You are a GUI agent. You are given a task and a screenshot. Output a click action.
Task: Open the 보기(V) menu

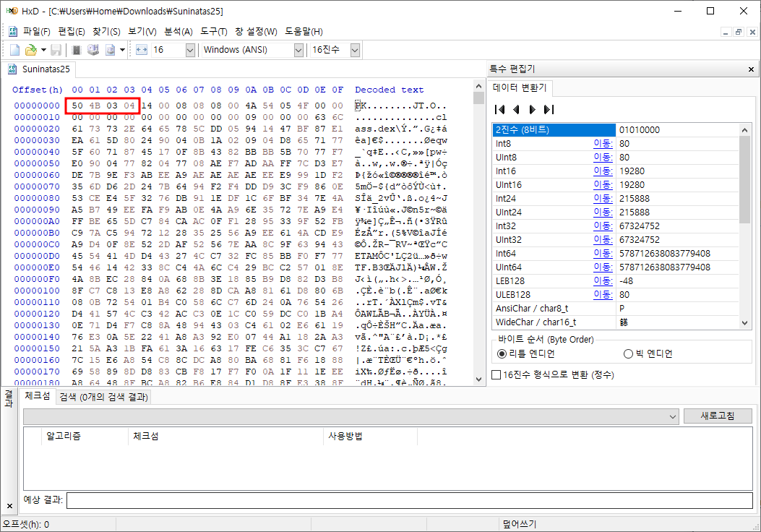pyautogui.click(x=142, y=32)
